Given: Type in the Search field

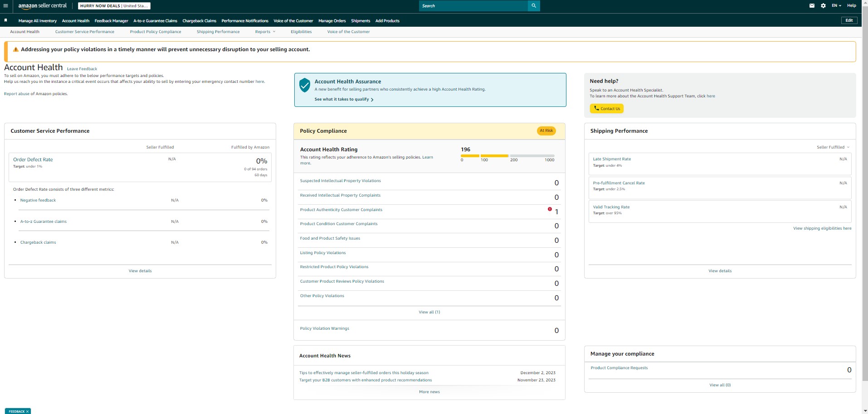Looking at the screenshot, I should coord(473,6).
